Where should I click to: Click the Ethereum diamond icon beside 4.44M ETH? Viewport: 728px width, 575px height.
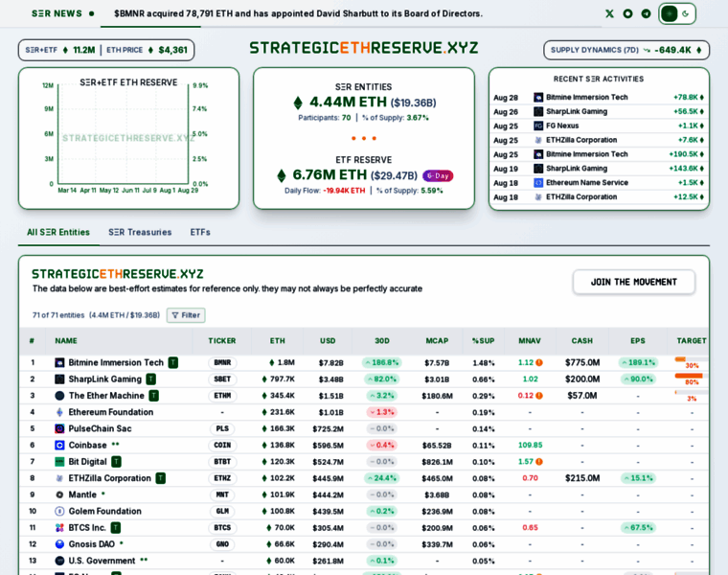[x=298, y=103]
